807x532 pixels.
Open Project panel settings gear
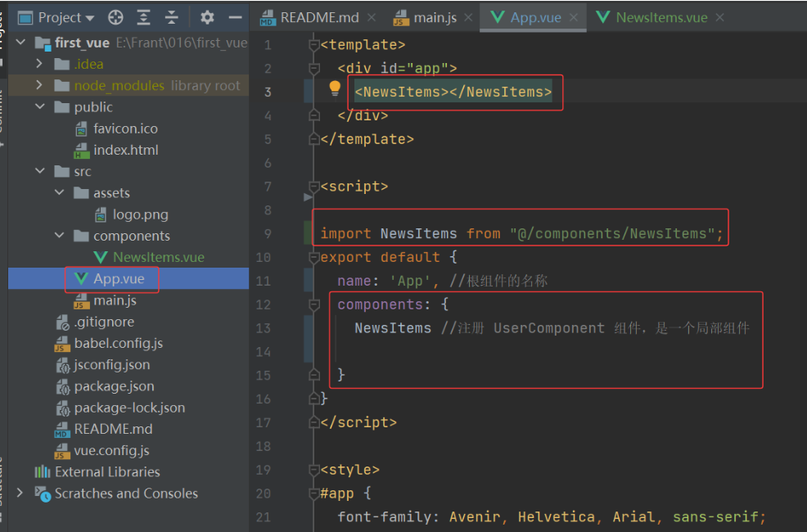click(207, 17)
